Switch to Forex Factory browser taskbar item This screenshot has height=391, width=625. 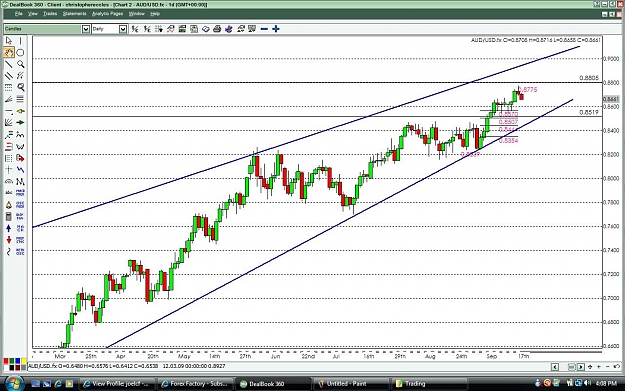(x=194, y=384)
